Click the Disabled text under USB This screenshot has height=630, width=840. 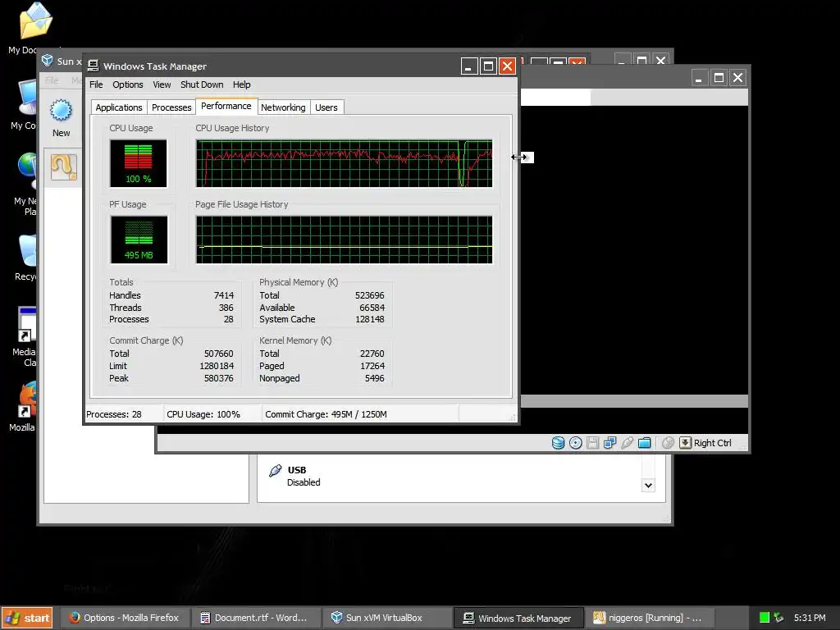click(304, 482)
